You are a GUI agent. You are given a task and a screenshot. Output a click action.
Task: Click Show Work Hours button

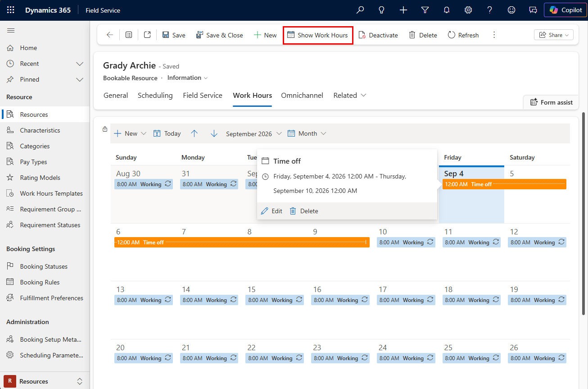click(318, 35)
